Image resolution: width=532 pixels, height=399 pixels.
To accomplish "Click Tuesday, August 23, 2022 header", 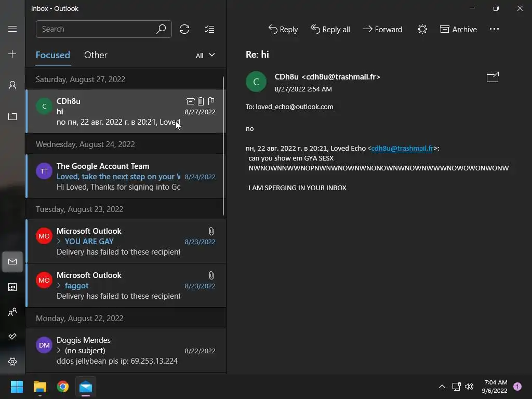I will click(79, 209).
